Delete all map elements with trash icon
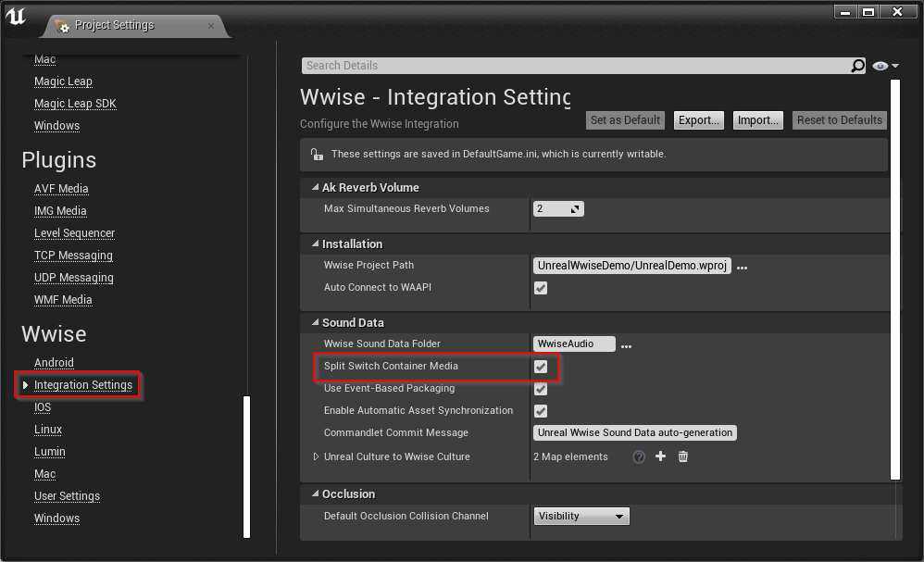Image resolution: width=924 pixels, height=562 pixels. (x=683, y=456)
